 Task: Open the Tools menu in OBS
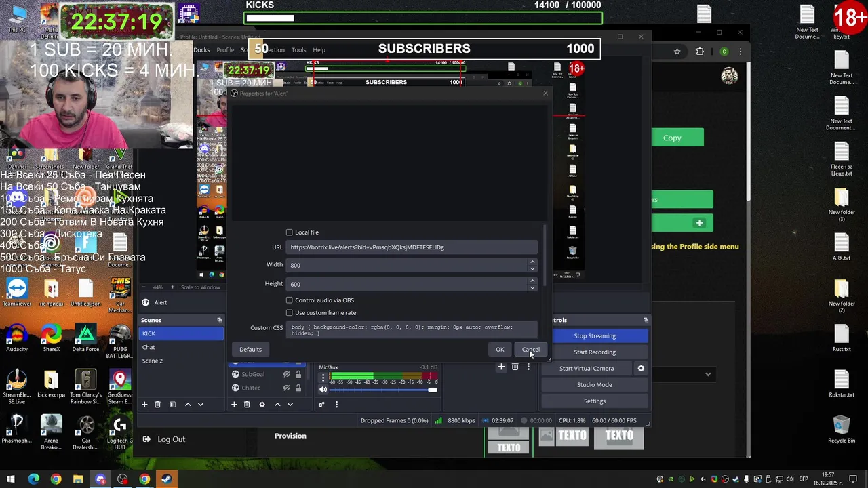click(298, 49)
